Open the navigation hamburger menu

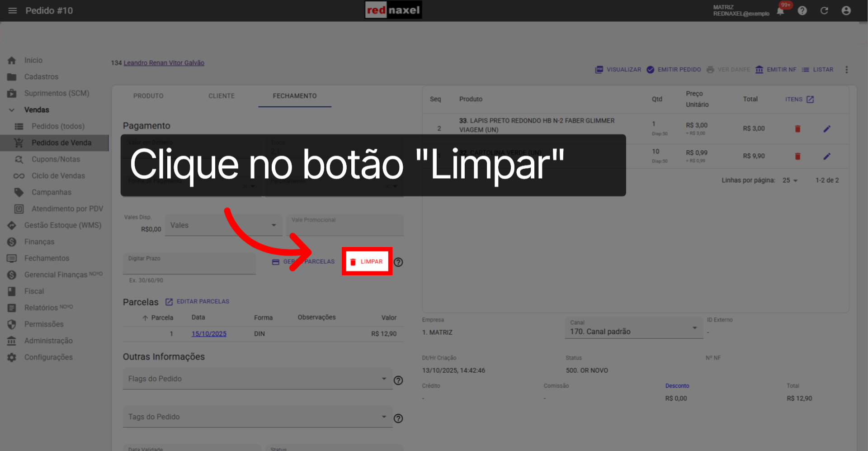(x=12, y=10)
